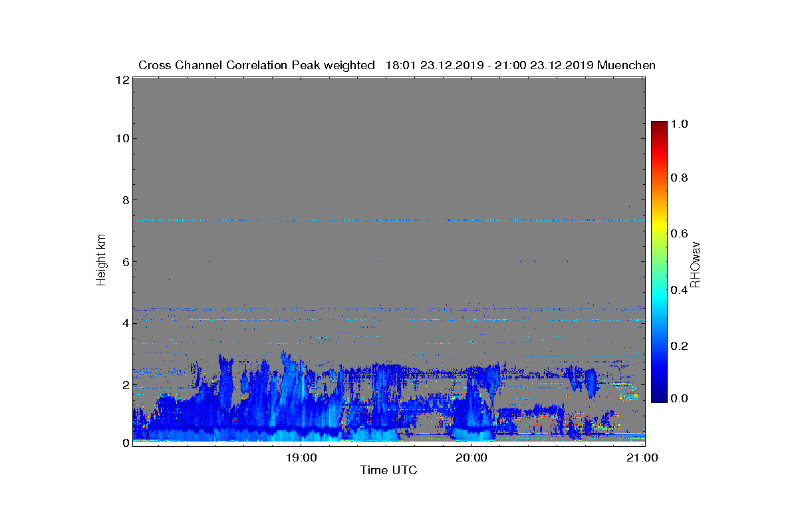Screen dimensions: 798x532
Task: Click the 'Time UTC' axis label
Action: pos(388,470)
